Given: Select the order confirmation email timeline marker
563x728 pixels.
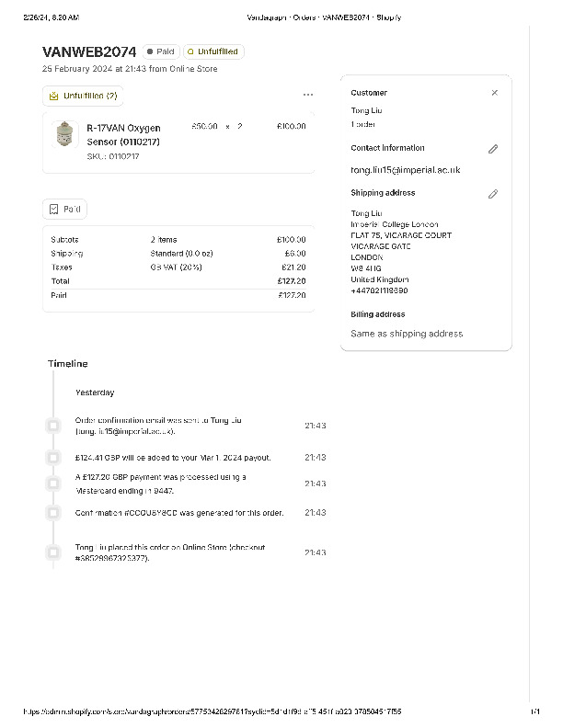Looking at the screenshot, I should (53, 426).
